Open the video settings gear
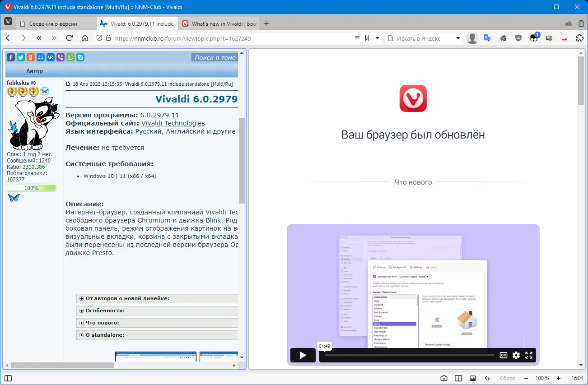Image resolution: width=588 pixels, height=385 pixels. (x=516, y=355)
